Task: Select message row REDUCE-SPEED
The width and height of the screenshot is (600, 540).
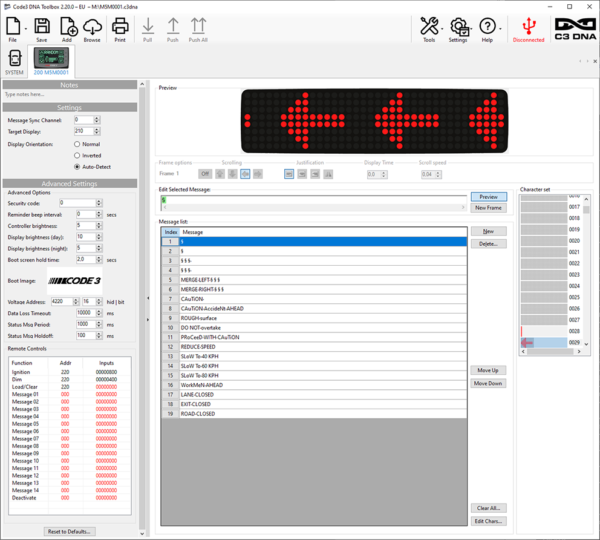Action: [x=314, y=347]
